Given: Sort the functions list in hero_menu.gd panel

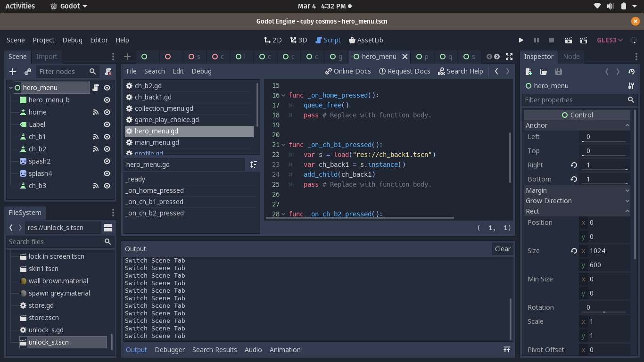Looking at the screenshot, I should 253,165.
